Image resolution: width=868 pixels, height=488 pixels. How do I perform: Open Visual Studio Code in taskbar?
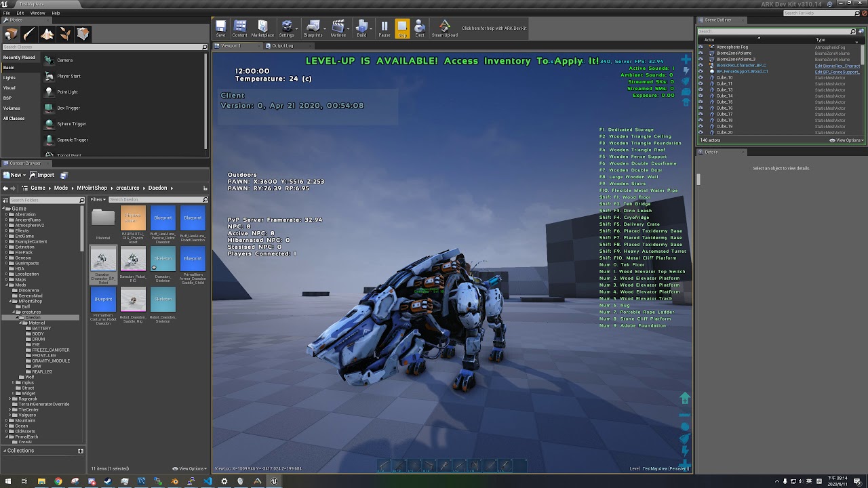point(208,481)
